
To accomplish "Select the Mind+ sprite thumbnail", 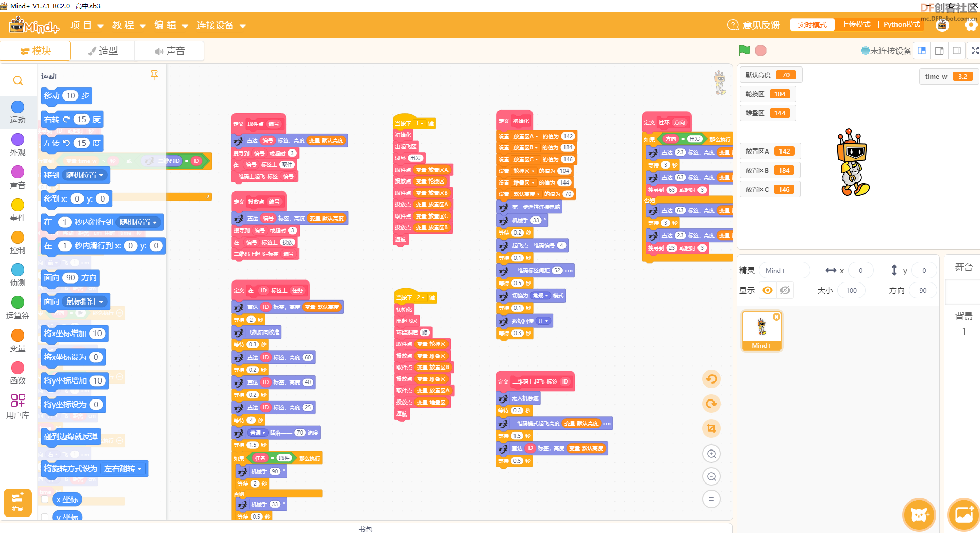I will 762,331.
